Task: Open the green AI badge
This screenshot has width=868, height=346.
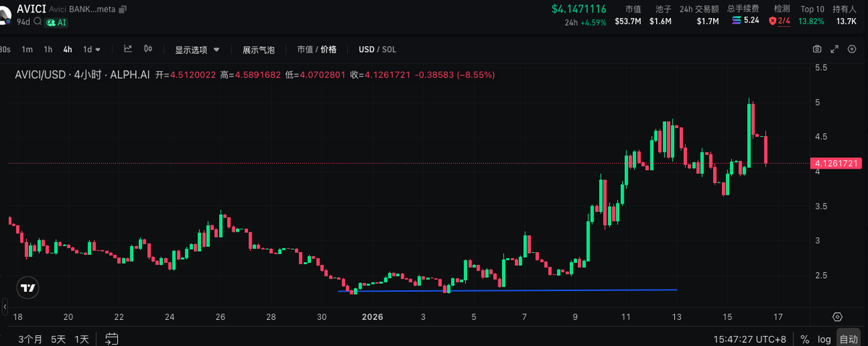Action: point(56,22)
